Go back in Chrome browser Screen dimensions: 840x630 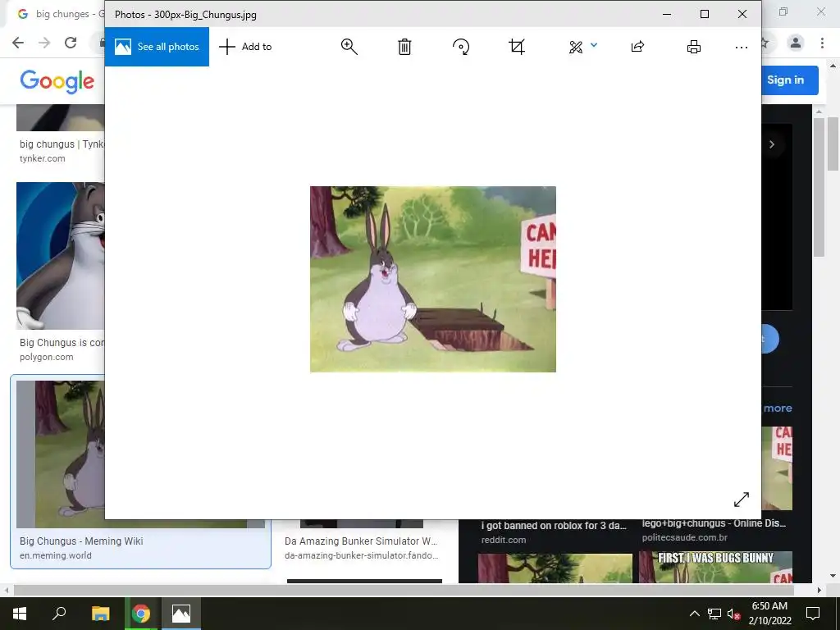pyautogui.click(x=18, y=43)
